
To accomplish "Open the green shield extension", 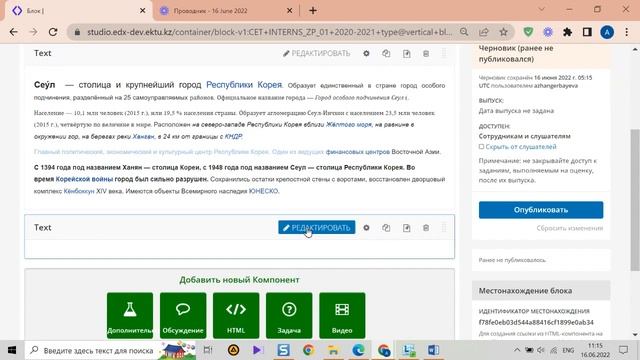I will pyautogui.click(x=528, y=32).
